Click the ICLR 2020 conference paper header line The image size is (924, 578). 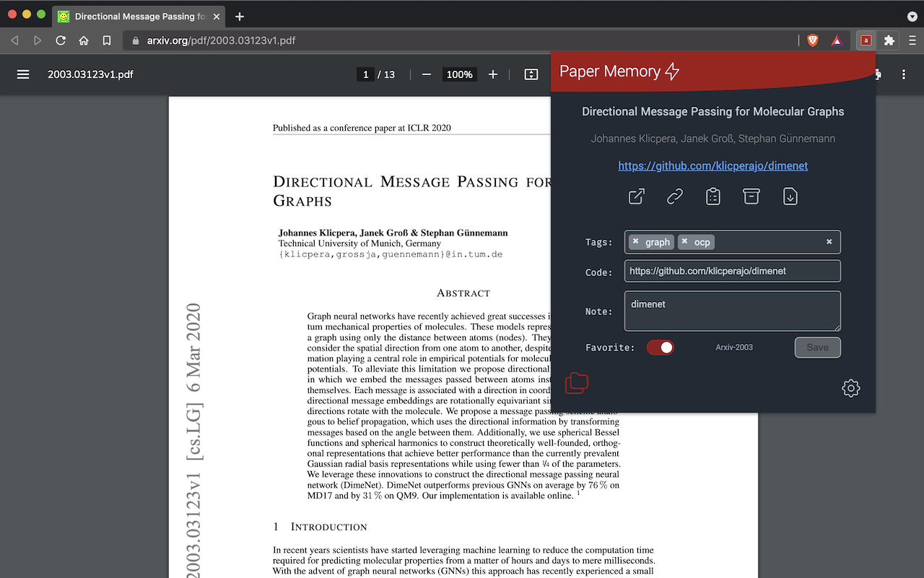coord(362,128)
